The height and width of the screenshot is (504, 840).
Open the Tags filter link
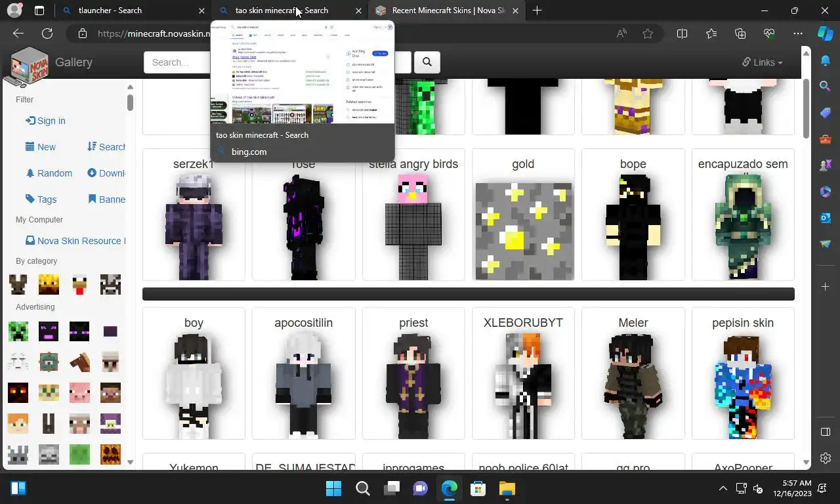pos(41,199)
